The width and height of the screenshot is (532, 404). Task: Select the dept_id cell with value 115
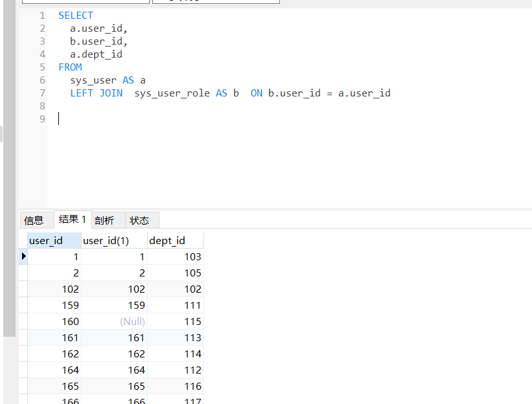(x=192, y=322)
